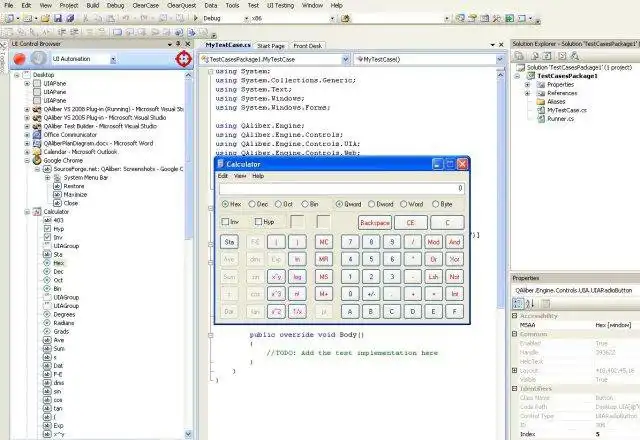
Task: Click the Google Chrome icon in control tree
Action: click(x=37, y=160)
